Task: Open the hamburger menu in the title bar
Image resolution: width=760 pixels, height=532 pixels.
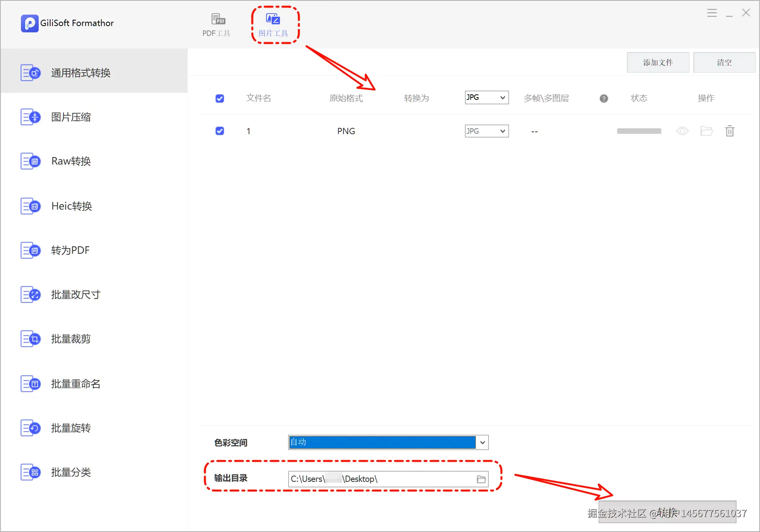Action: tap(711, 13)
